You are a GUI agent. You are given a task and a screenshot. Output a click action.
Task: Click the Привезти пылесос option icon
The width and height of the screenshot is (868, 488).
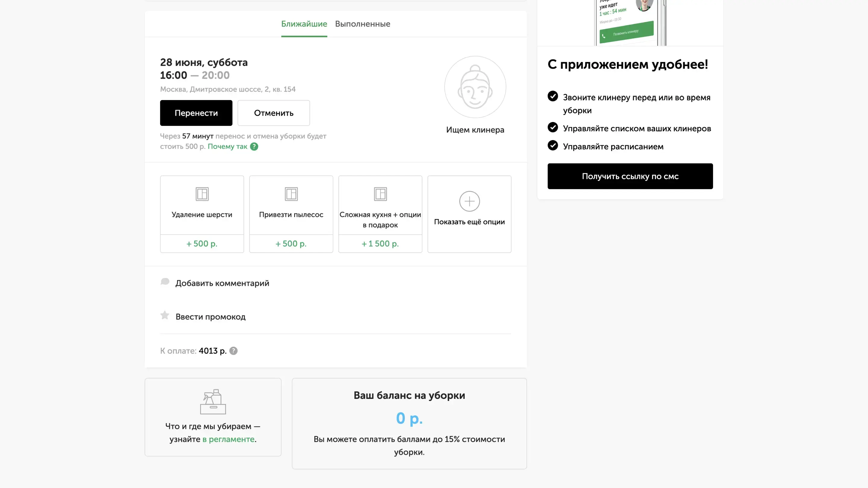coord(291,194)
